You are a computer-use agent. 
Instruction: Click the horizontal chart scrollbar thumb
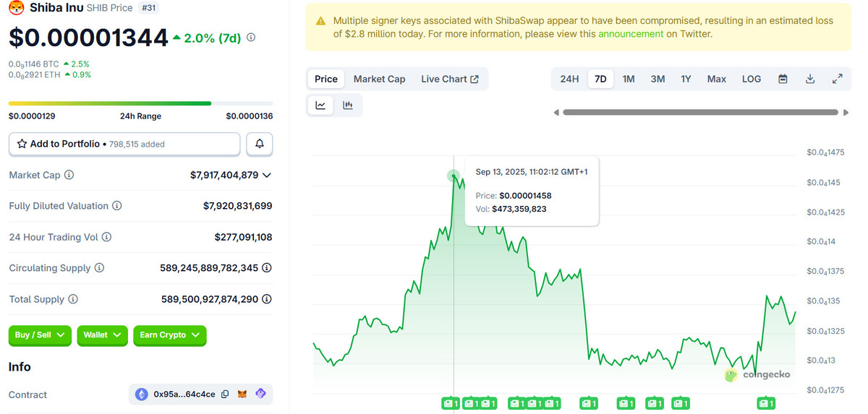click(700, 113)
